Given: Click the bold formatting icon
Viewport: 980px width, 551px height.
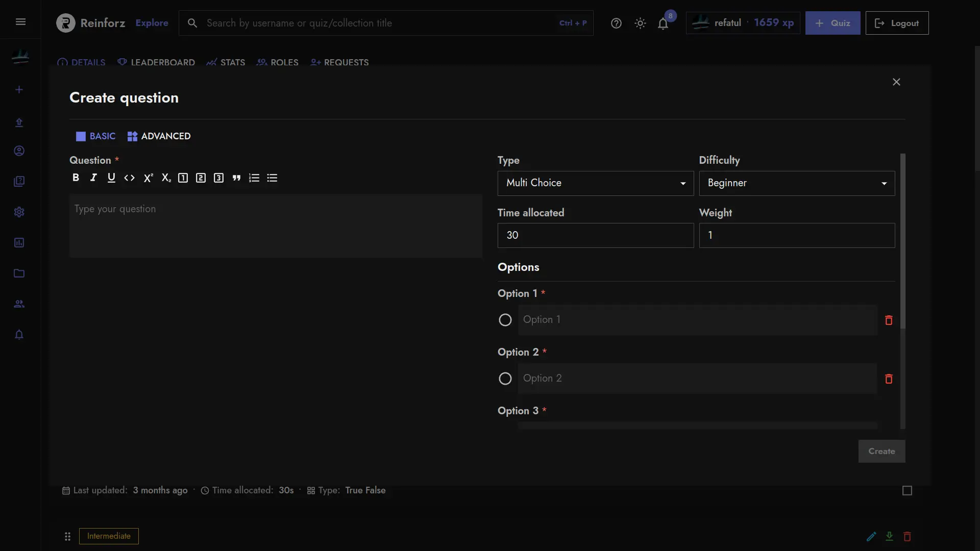Looking at the screenshot, I should [x=76, y=178].
